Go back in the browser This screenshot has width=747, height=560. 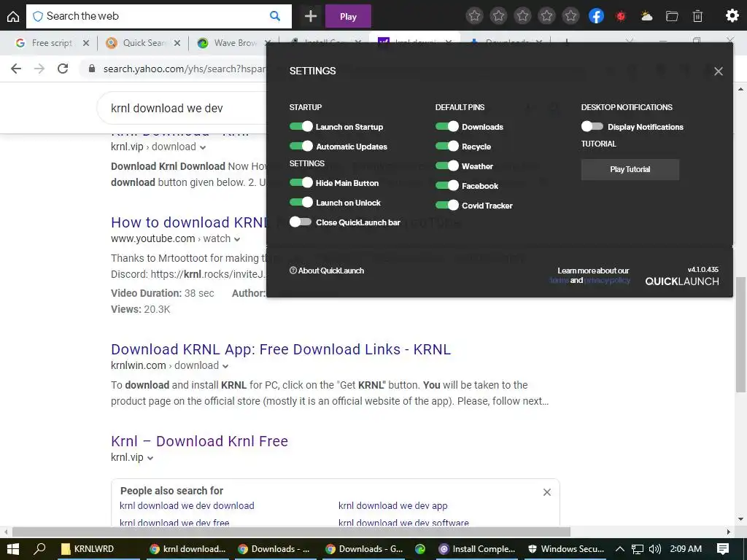(x=16, y=69)
